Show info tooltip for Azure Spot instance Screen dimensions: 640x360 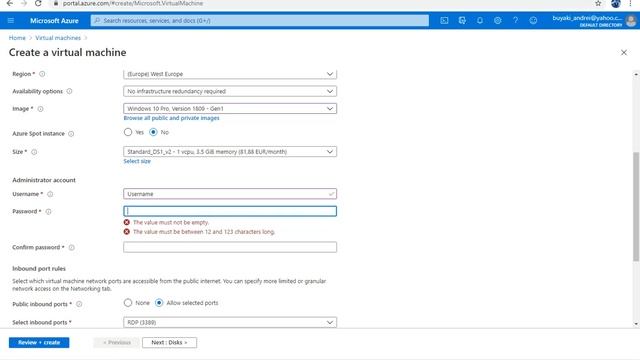point(71,133)
